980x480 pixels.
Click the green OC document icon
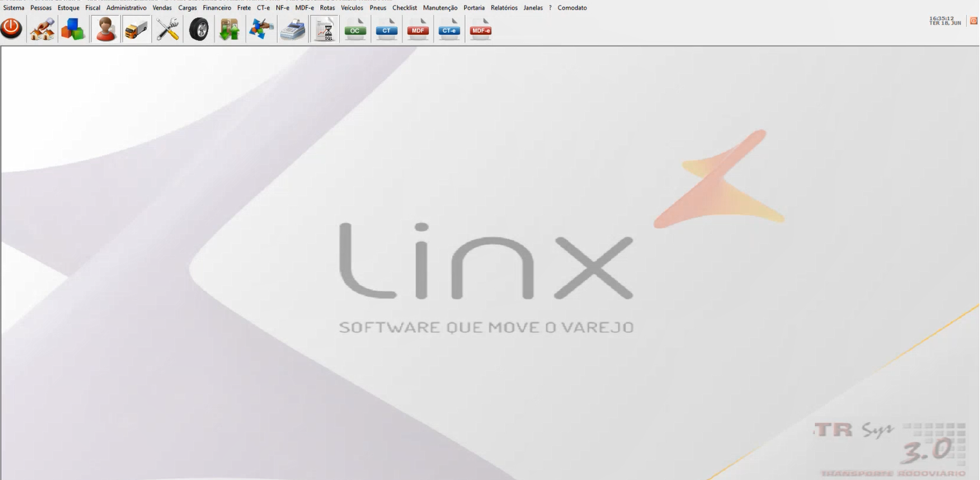click(x=355, y=30)
